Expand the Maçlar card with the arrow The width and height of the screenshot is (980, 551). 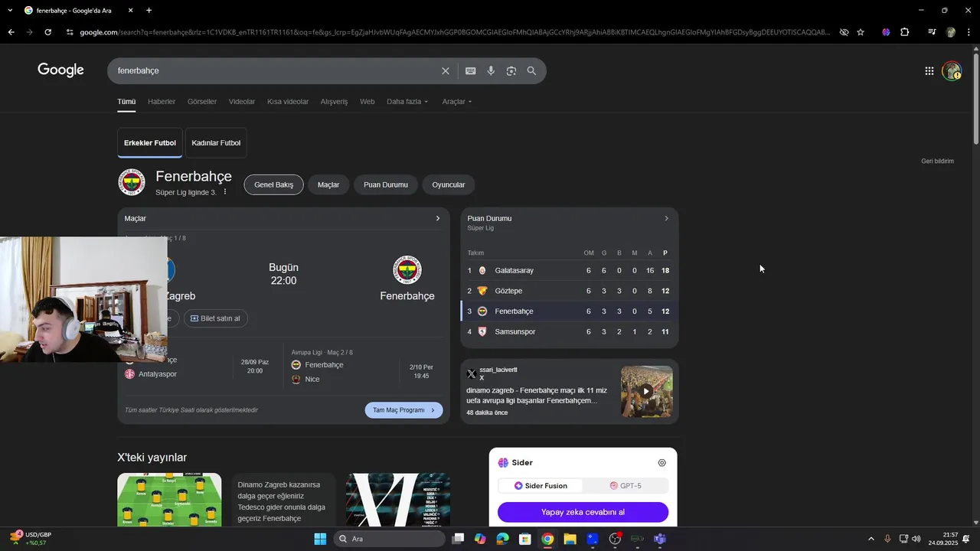438,218
